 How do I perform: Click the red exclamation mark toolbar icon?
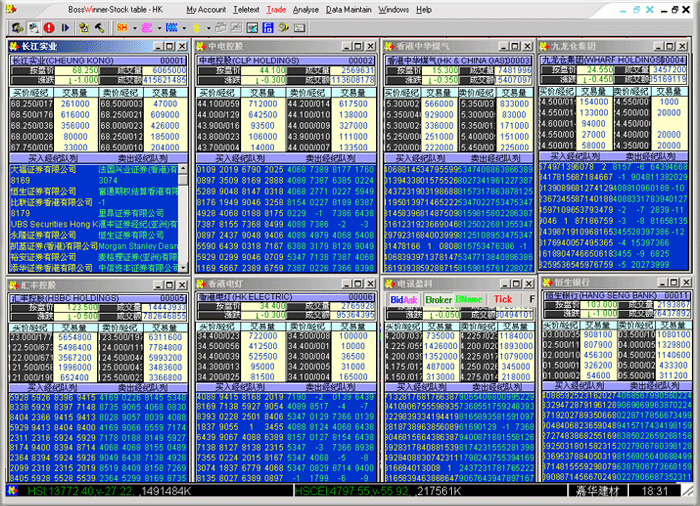[x=49, y=28]
